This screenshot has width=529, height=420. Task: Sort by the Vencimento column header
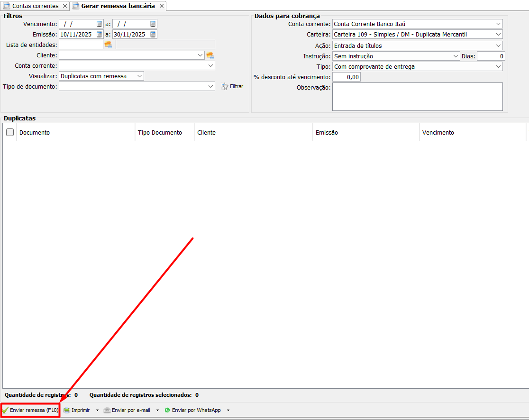[438, 133]
